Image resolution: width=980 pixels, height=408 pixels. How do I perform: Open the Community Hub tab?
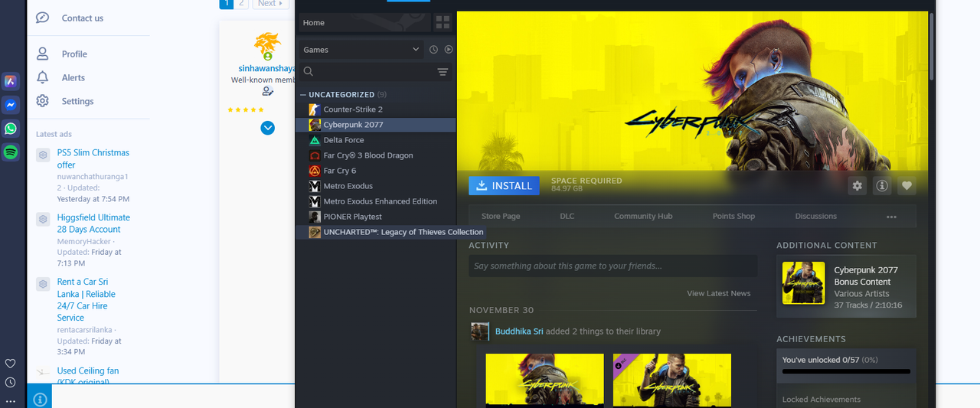643,217
